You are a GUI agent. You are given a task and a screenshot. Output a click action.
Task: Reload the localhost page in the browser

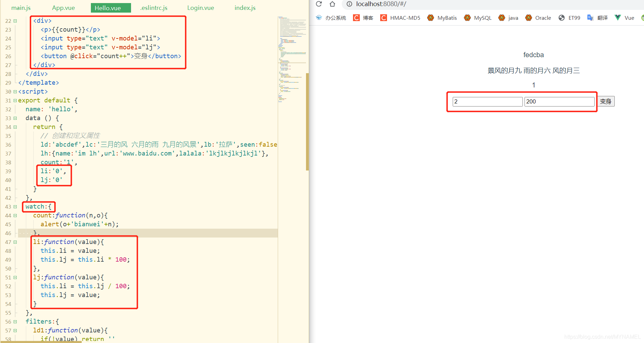pos(319,4)
